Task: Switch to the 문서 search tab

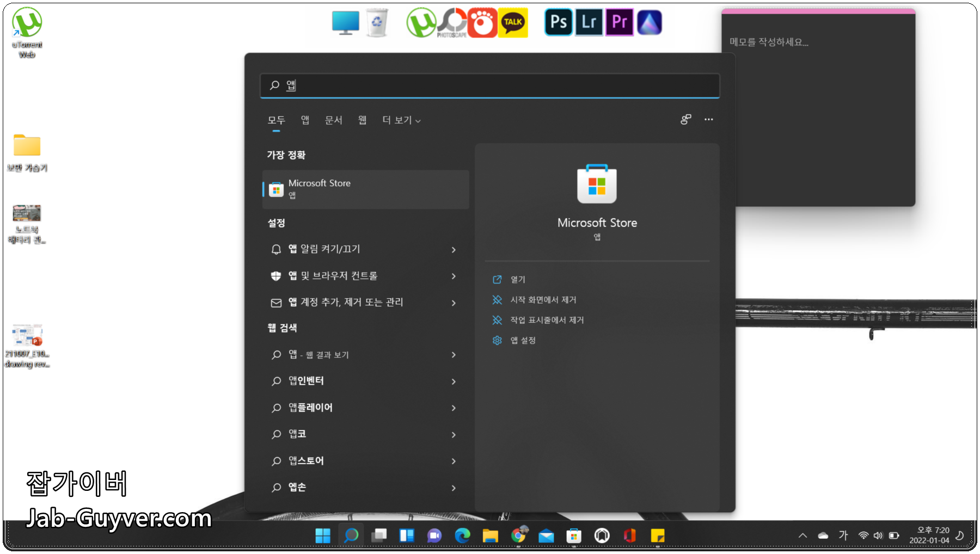Action: click(x=334, y=120)
